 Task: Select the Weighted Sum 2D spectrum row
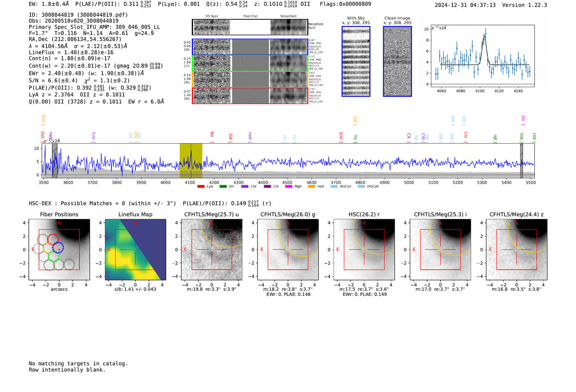tap(250, 27)
